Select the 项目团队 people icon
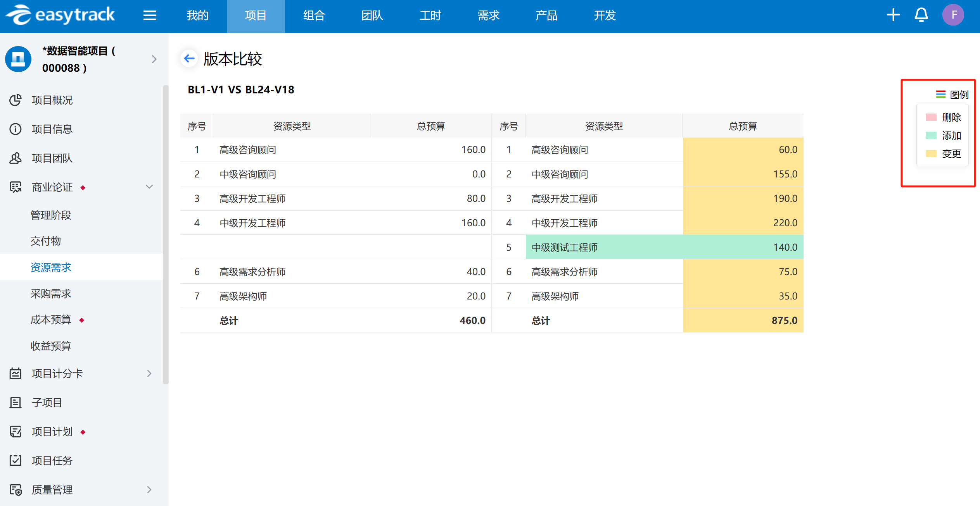Screen dimensions: 980x506 tap(15, 158)
